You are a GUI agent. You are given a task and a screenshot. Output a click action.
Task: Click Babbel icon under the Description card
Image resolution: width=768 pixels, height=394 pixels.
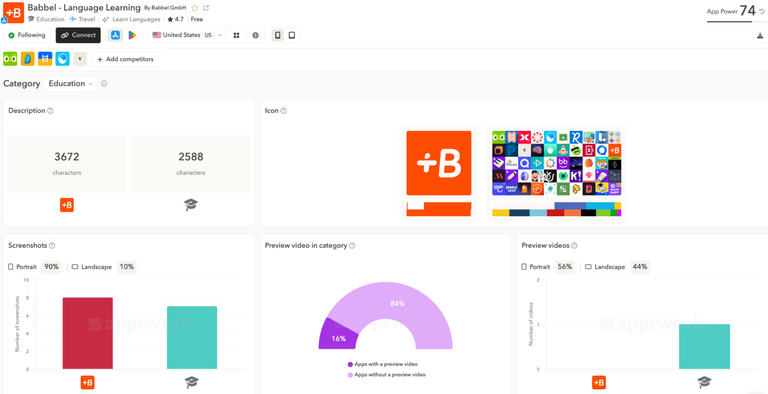click(67, 205)
